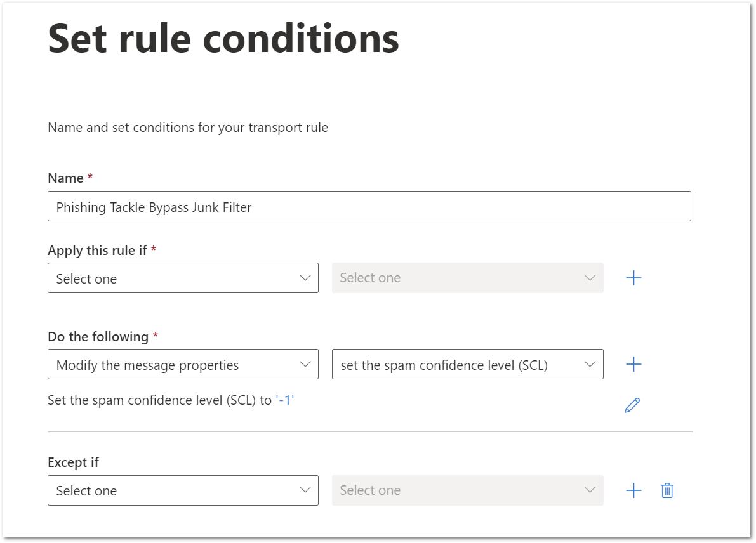This screenshot has height=543, width=756.
Task: Open the set the spam confidence level dropdown
Action: (468, 364)
